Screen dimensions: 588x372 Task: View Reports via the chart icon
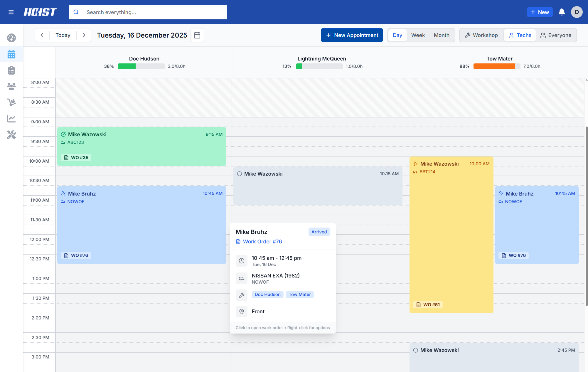(x=11, y=119)
